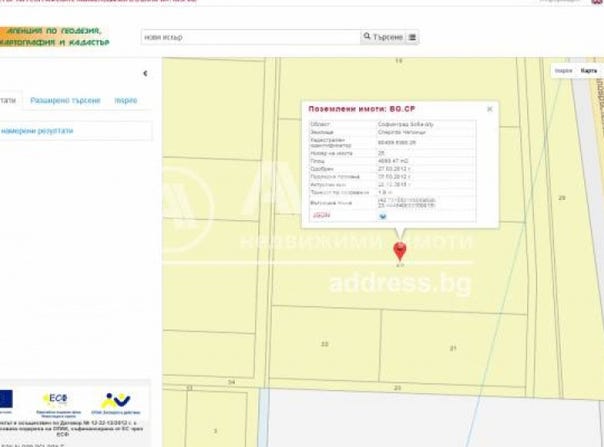Viewport: 604px width, 447px height.
Task: Switch to the Разширено търсене tab
Action: point(65,101)
